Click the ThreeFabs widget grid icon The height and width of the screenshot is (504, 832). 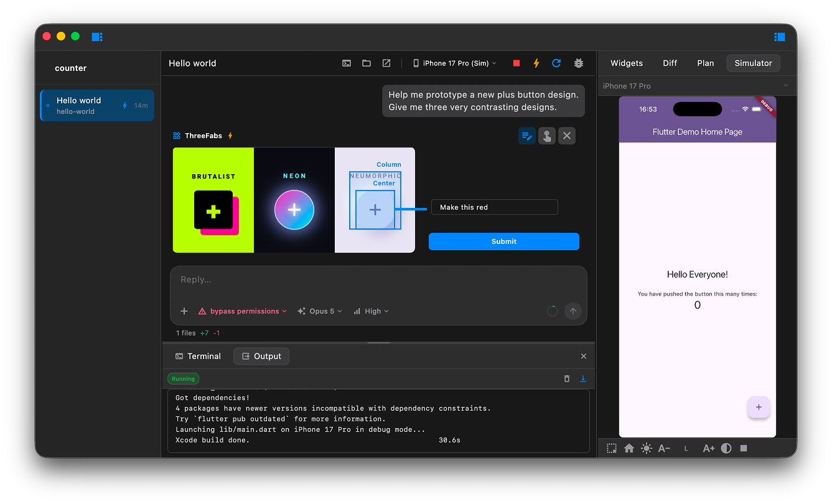[x=177, y=136]
